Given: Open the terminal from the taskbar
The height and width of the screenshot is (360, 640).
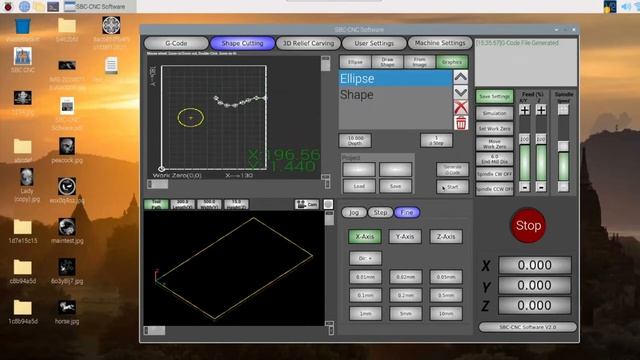Looking at the screenshot, I should (x=53, y=6).
